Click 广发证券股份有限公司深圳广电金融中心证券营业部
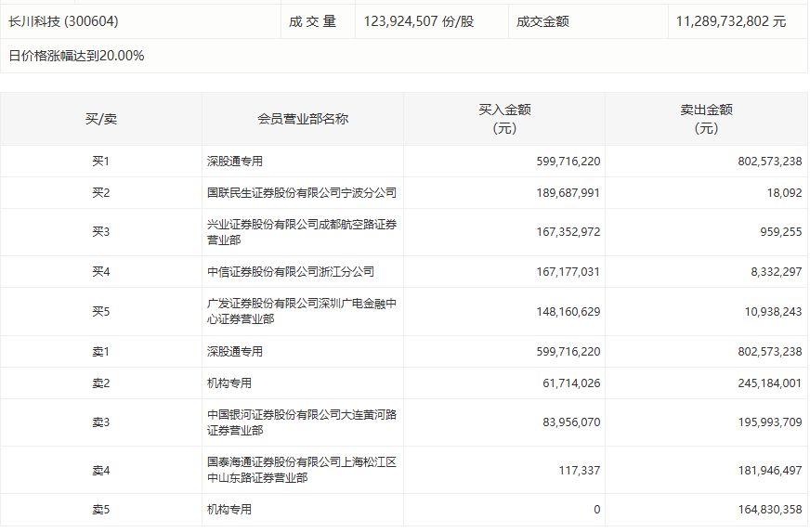 [x=302, y=311]
